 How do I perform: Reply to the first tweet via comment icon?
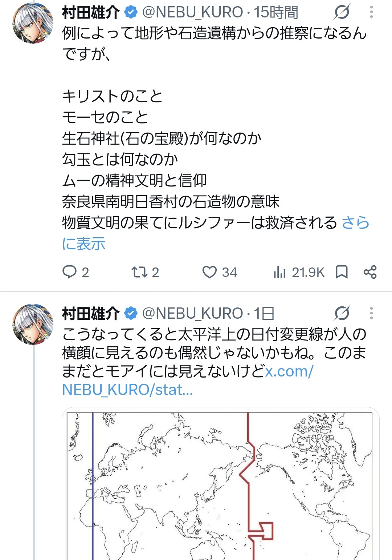(70, 272)
